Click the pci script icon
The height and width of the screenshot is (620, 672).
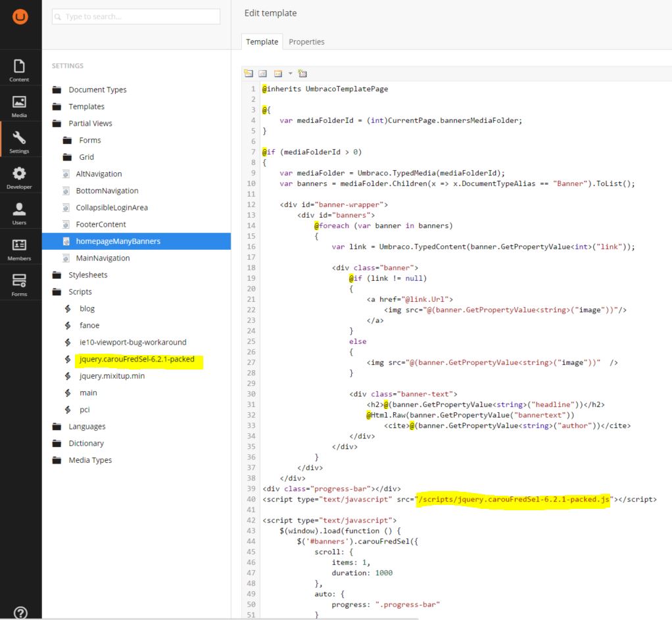pyautogui.click(x=68, y=410)
